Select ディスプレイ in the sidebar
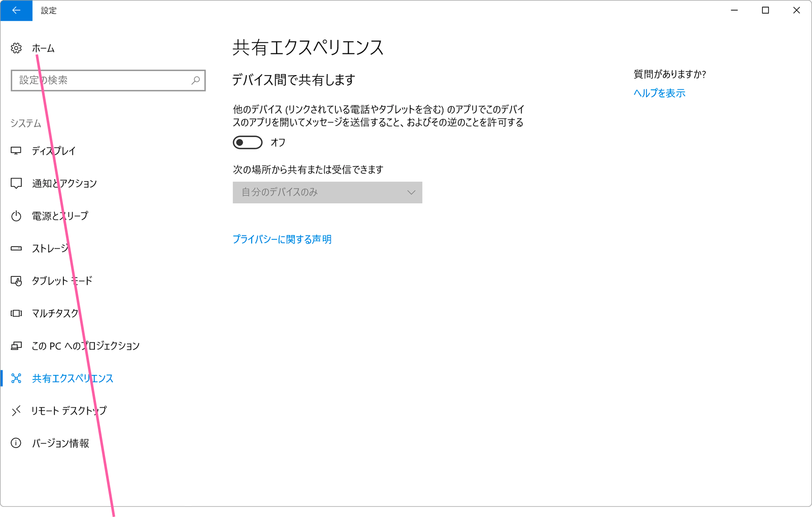Screen dimensions: 812x517 pos(54,151)
